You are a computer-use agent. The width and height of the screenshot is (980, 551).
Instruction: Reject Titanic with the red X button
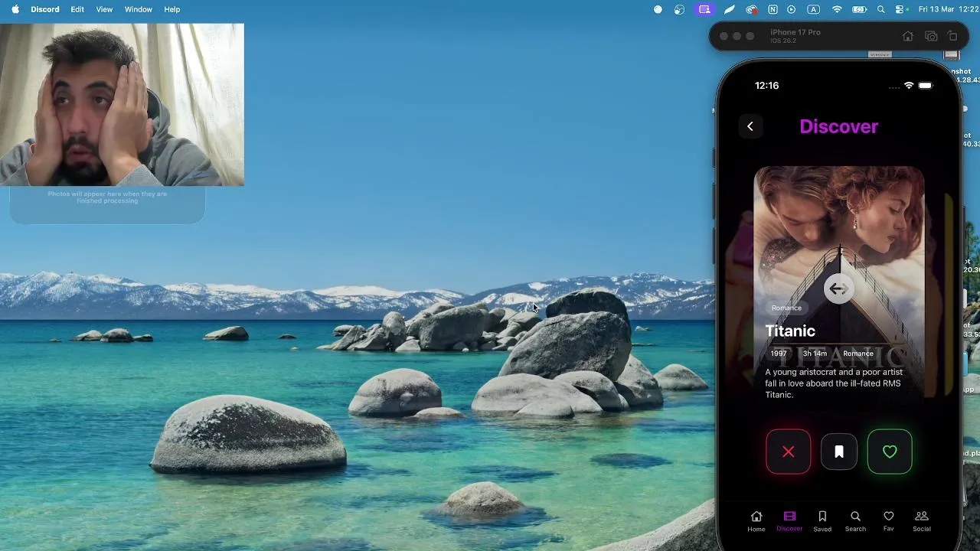point(788,452)
